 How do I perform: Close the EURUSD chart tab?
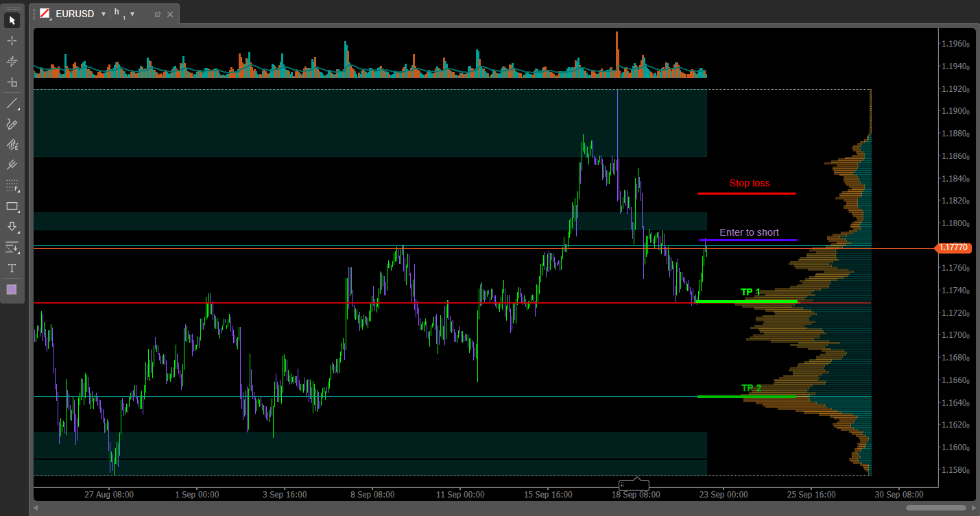click(170, 14)
